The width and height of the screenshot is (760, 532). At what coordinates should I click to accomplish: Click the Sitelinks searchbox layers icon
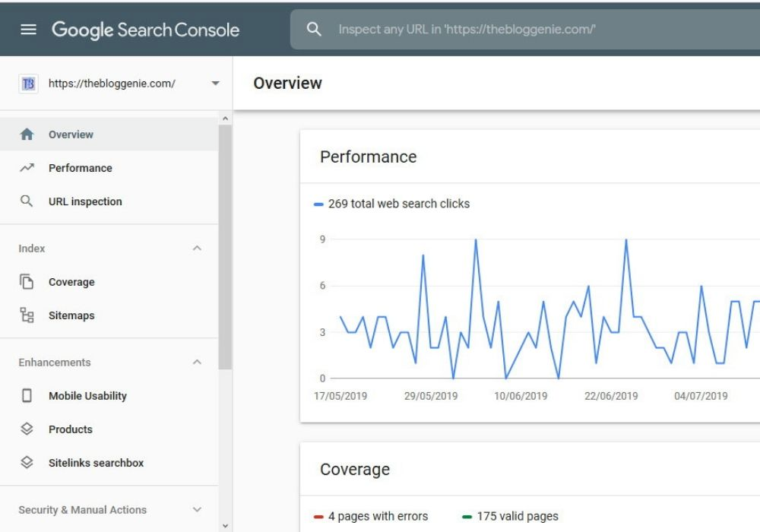(27, 463)
